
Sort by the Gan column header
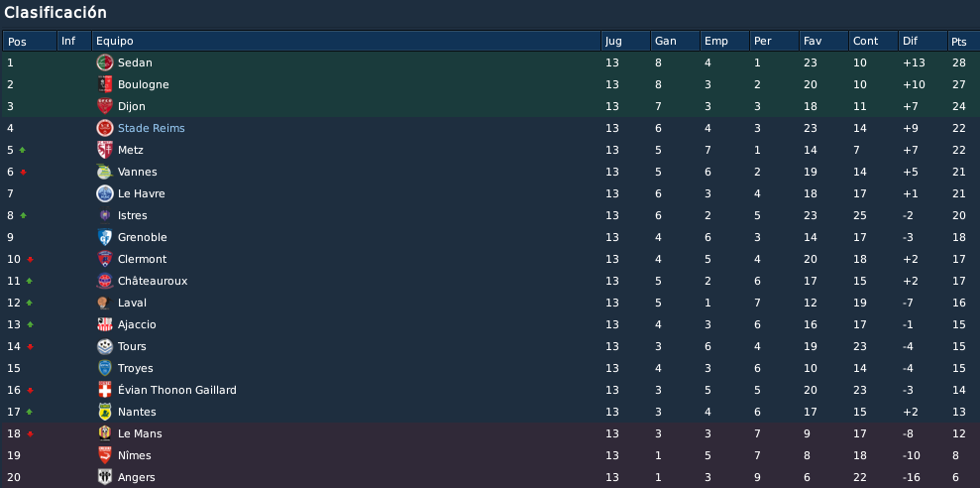[x=675, y=42]
